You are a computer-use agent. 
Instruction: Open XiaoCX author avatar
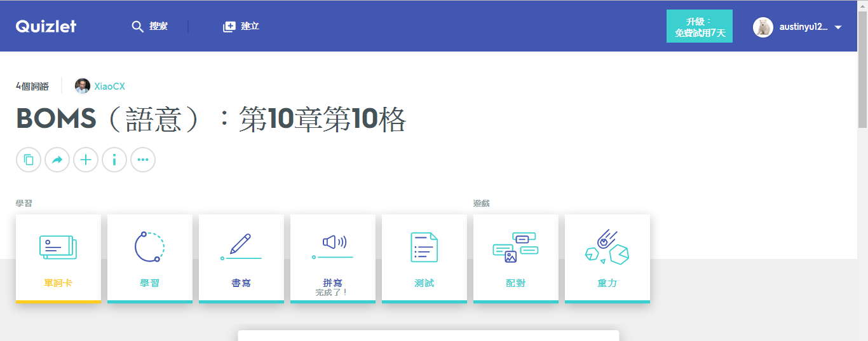point(83,86)
